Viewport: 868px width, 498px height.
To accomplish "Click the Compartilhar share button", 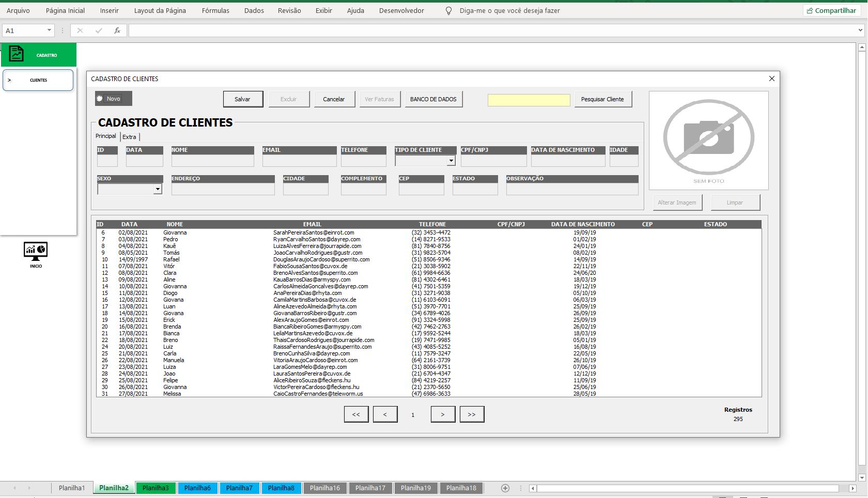I will [x=832, y=10].
